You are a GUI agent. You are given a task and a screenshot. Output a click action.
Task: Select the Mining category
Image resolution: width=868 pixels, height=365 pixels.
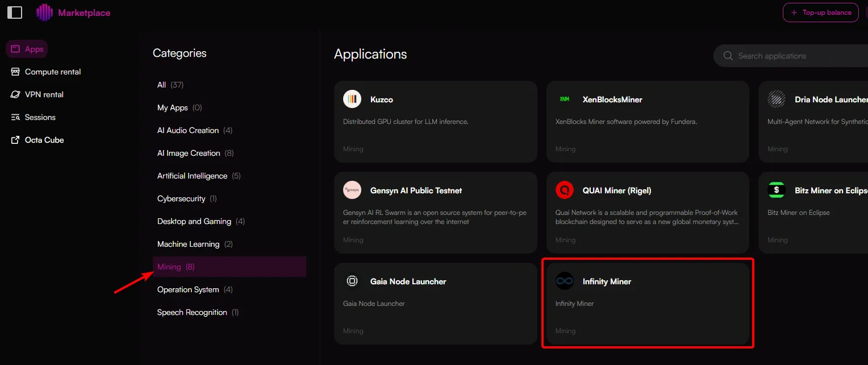click(x=229, y=267)
